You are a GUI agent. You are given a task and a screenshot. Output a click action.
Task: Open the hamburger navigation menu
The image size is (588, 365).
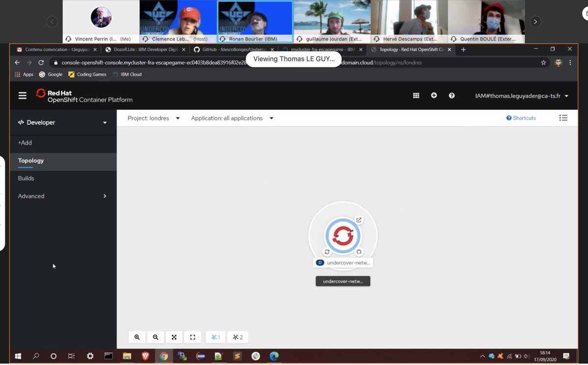pyautogui.click(x=23, y=96)
